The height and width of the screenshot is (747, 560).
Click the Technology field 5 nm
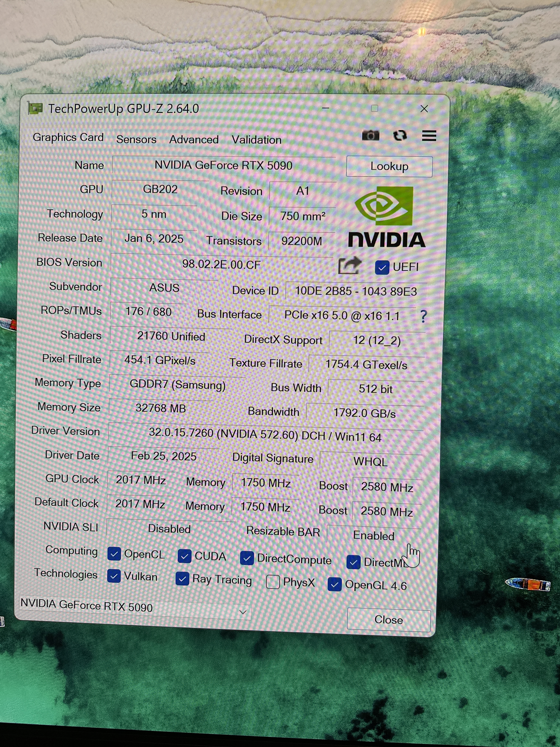(154, 214)
